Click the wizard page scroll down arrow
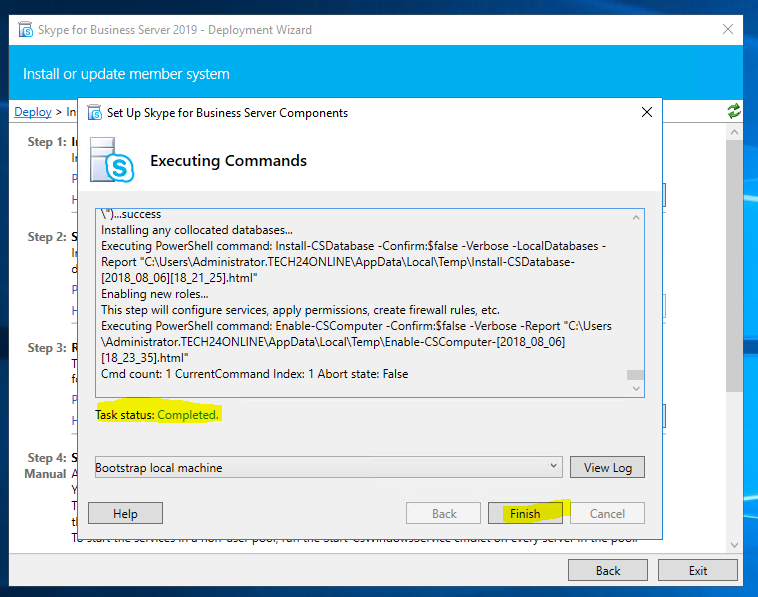Image resolution: width=758 pixels, height=597 pixels. [734, 545]
